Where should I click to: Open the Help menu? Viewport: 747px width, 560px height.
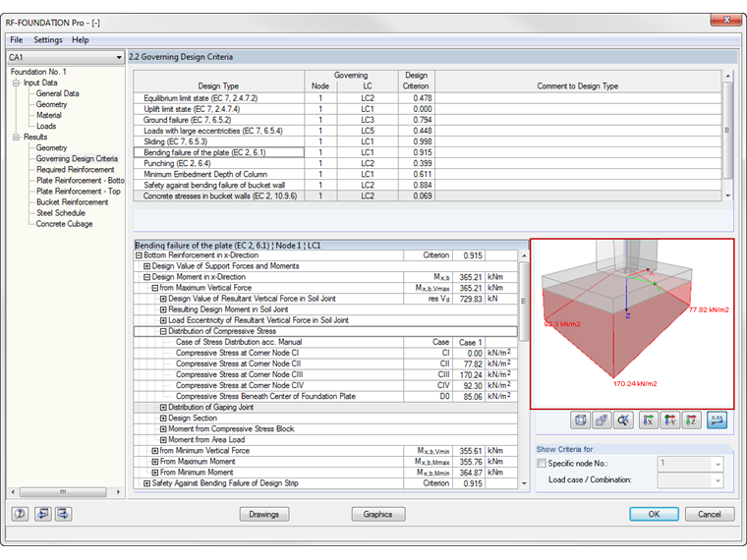[80, 40]
